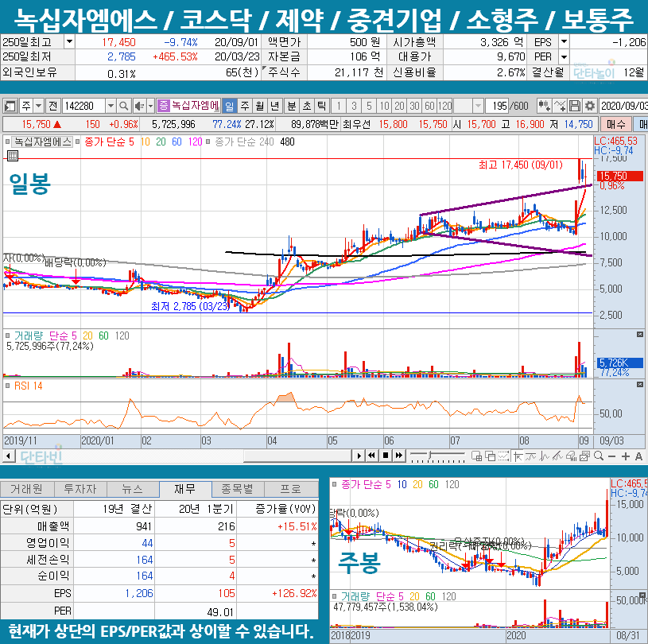
Task: Click the data table icon below stock name
Action: 13,156
